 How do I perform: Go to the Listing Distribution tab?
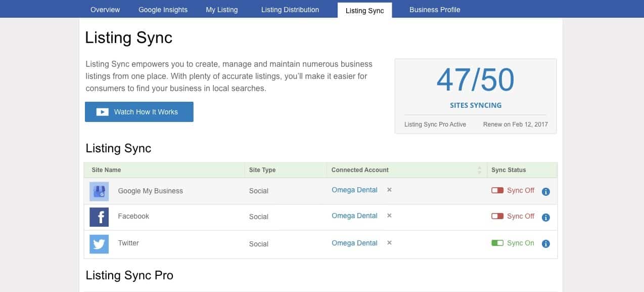coord(290,10)
